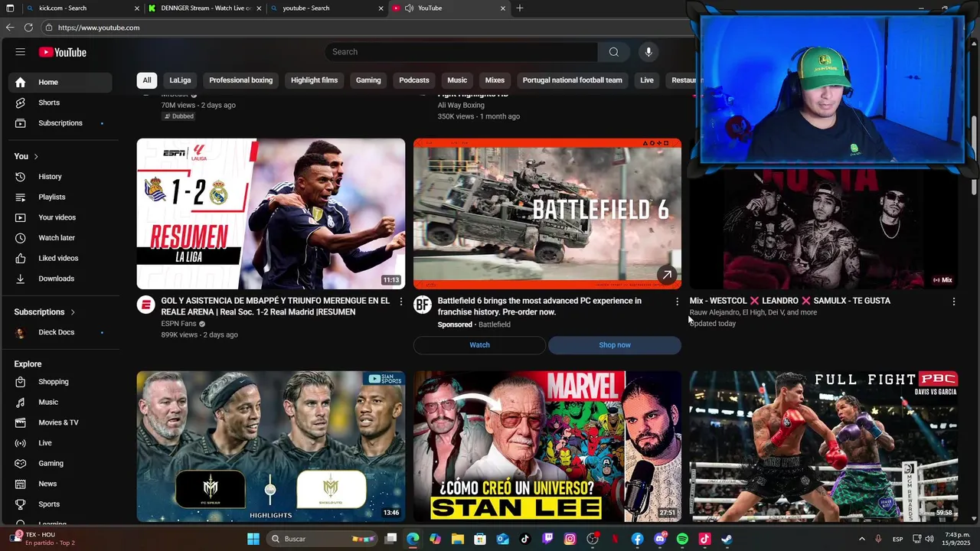
Task: Expand the You section
Action: (x=26, y=156)
